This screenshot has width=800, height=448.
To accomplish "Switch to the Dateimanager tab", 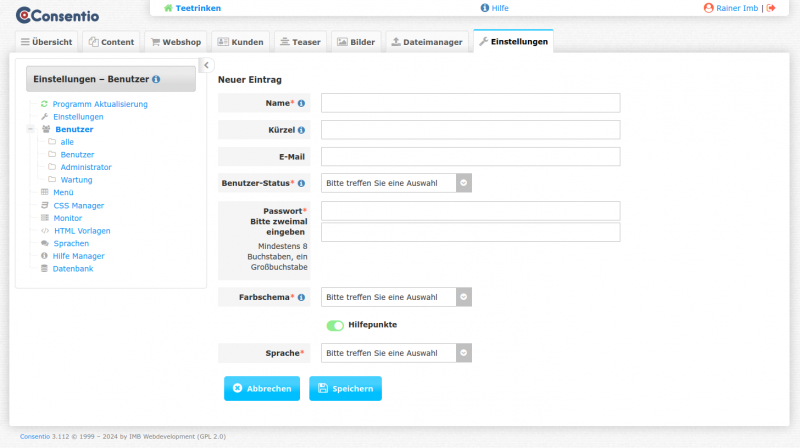I will coord(427,42).
